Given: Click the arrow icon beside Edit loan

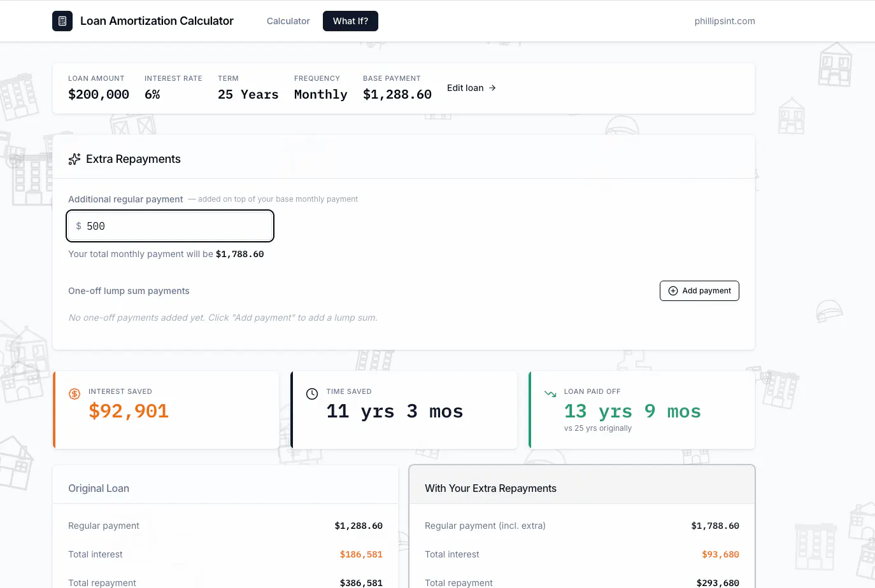Looking at the screenshot, I should point(492,88).
